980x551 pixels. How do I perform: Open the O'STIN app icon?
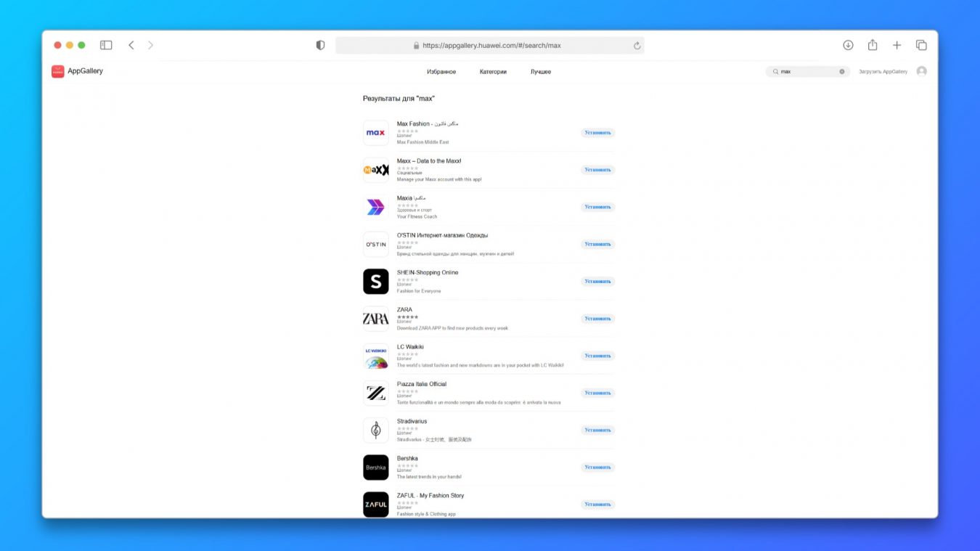click(376, 245)
